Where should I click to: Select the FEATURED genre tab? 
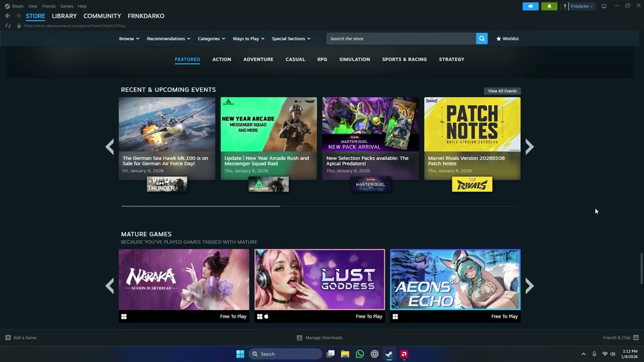(187, 59)
